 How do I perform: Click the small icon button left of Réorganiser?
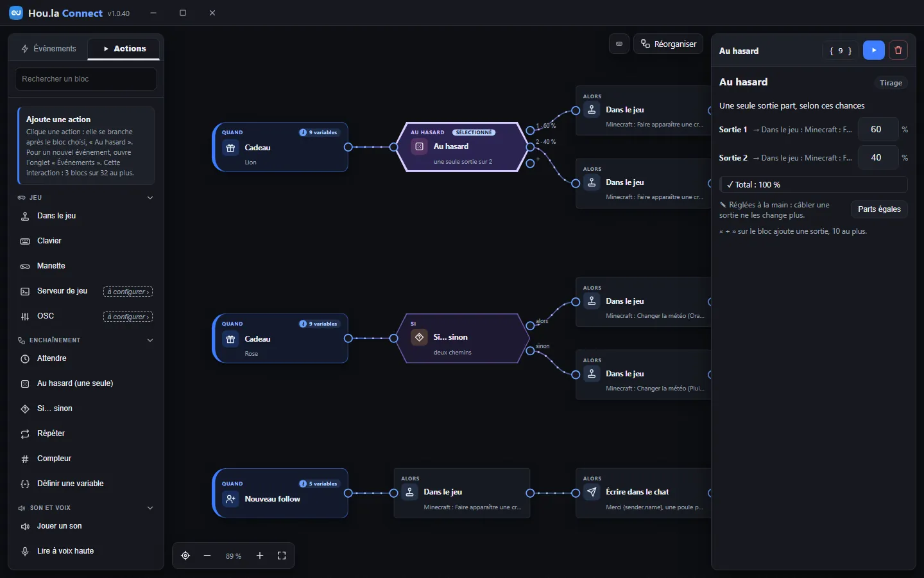pyautogui.click(x=619, y=44)
